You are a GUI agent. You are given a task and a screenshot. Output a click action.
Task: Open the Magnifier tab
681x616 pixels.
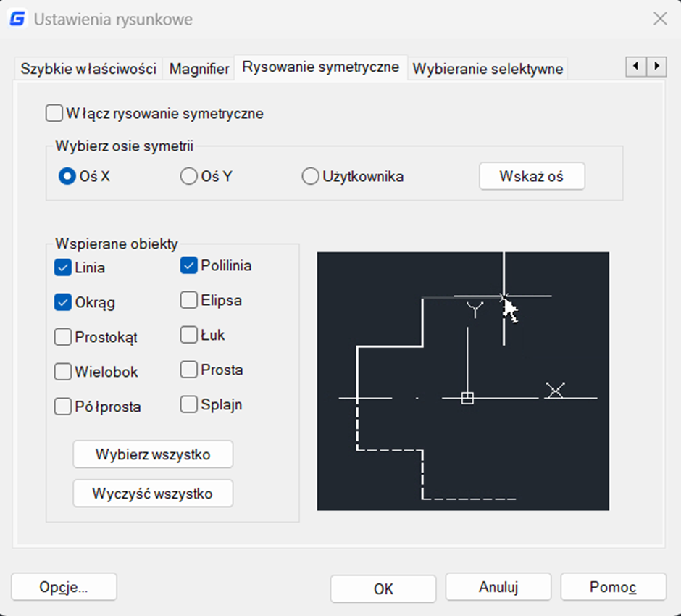coord(199,69)
